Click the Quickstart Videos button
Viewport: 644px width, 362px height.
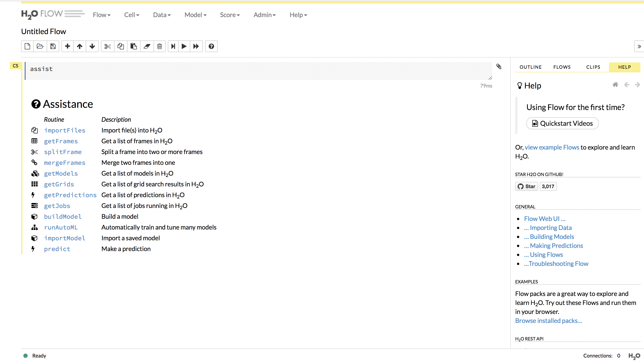point(562,123)
